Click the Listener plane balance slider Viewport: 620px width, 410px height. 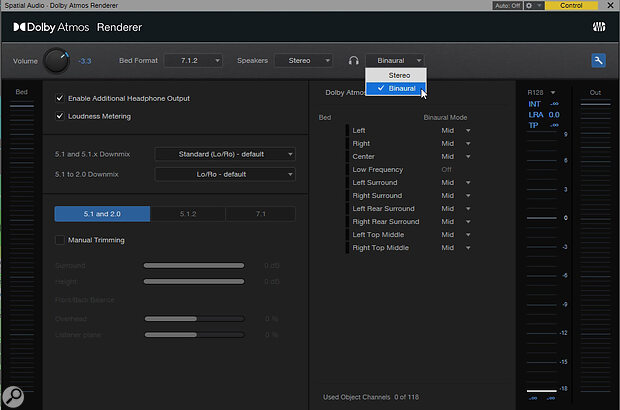coord(194,335)
